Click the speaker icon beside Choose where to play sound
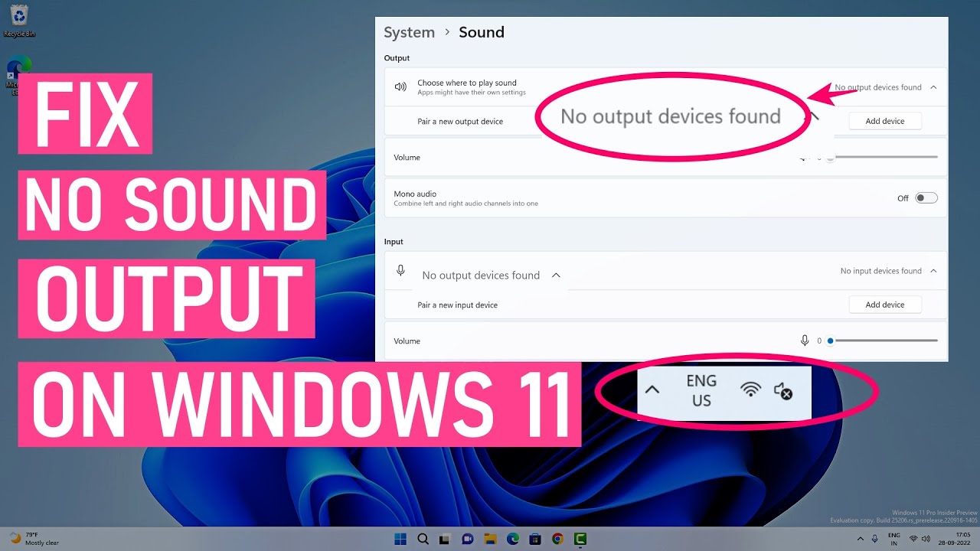 pyautogui.click(x=400, y=87)
